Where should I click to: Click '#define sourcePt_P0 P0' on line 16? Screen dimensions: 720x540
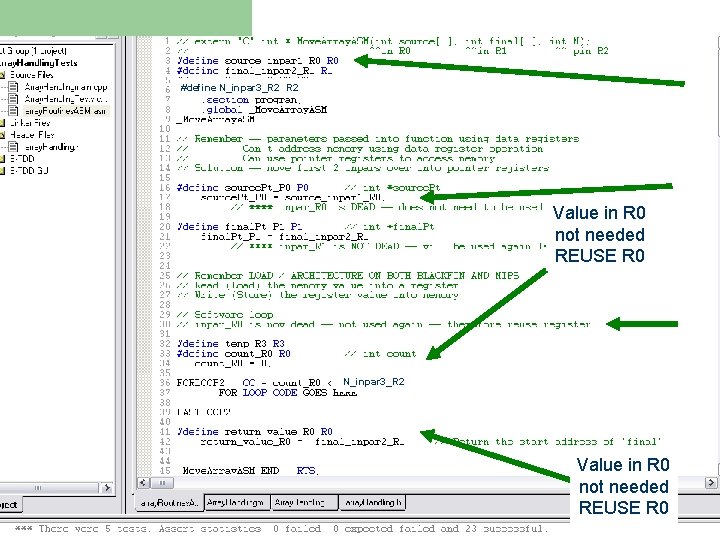pyautogui.click(x=242, y=188)
